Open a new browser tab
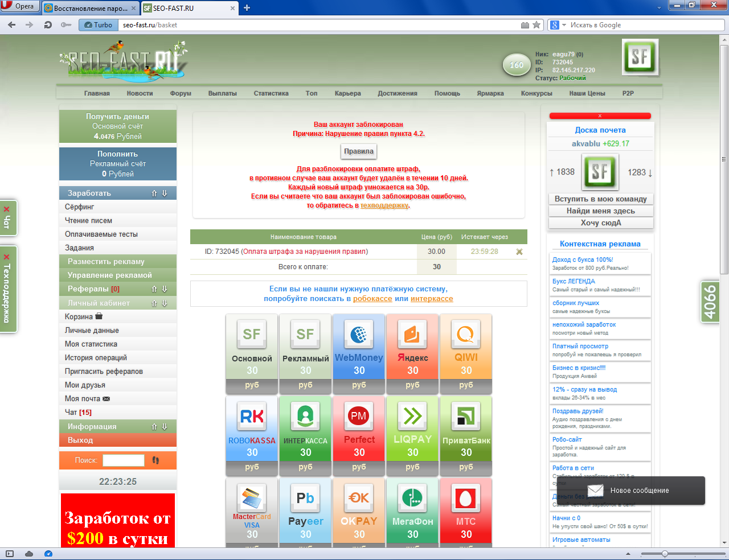The height and width of the screenshot is (560, 729). click(x=247, y=7)
